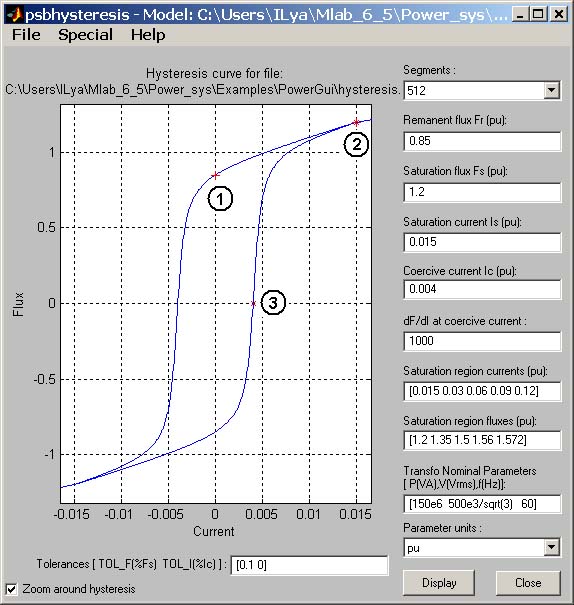Click the dF/dI at coercive current field

click(x=482, y=341)
